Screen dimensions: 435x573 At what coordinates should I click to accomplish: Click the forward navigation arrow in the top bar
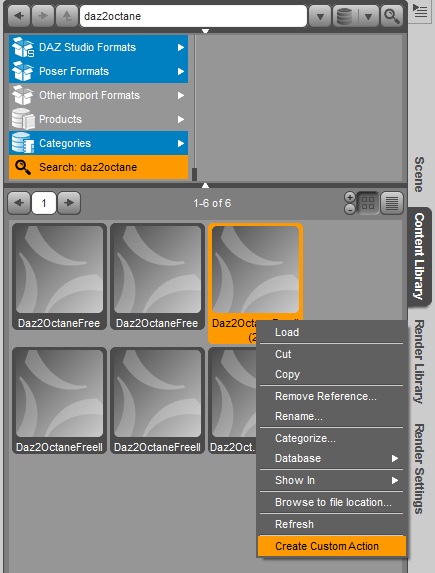(43, 16)
